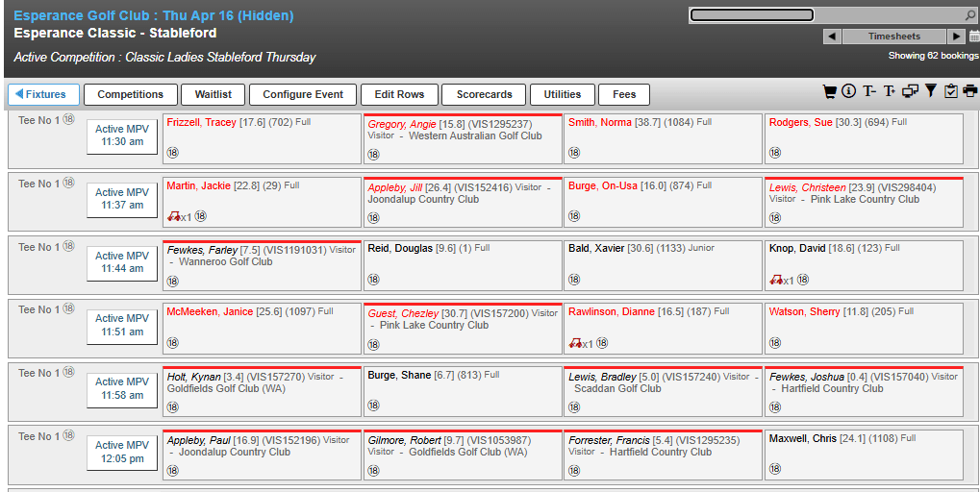
Task: Open the Timesheets selector
Action: [x=894, y=37]
